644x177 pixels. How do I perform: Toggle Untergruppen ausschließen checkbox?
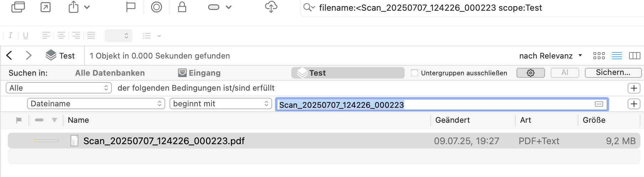click(415, 73)
